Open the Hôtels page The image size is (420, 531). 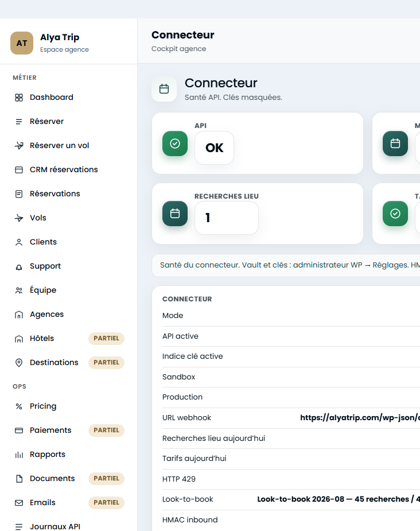point(69,339)
